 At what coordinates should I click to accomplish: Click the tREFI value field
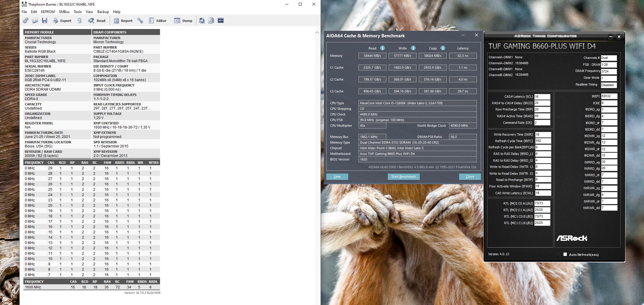click(x=609, y=96)
